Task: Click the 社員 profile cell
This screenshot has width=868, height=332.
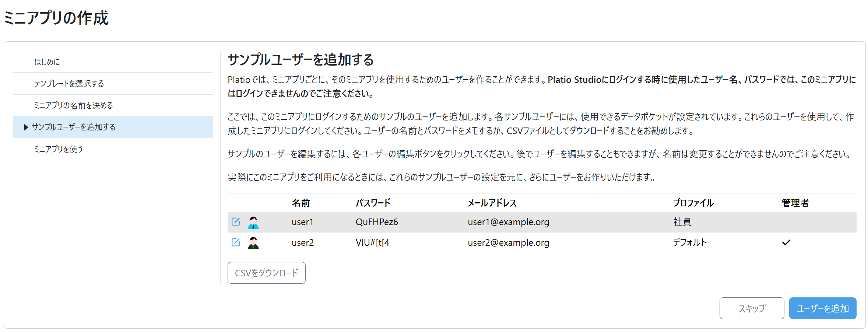Action: point(682,222)
